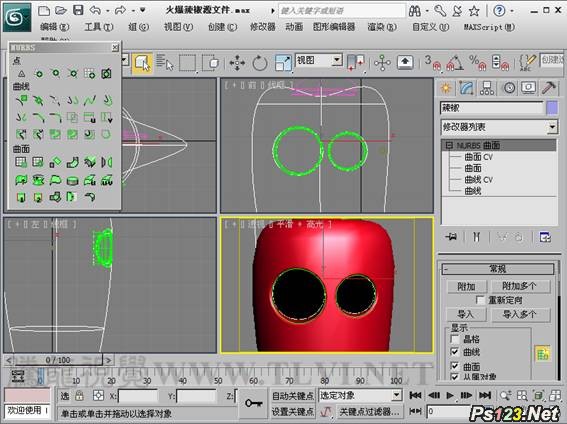Activate the Select Object tool
Image resolution: width=567 pixels, height=424 pixels.
coord(142,63)
